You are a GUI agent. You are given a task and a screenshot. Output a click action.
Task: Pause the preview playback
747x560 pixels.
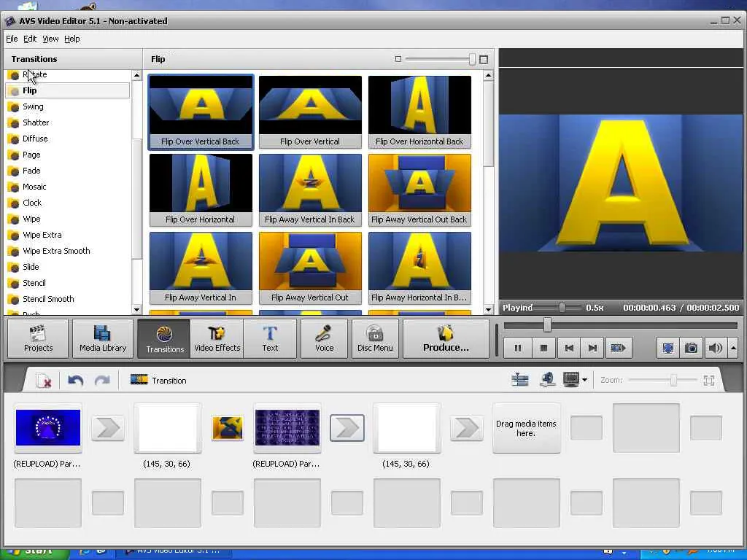[518, 348]
